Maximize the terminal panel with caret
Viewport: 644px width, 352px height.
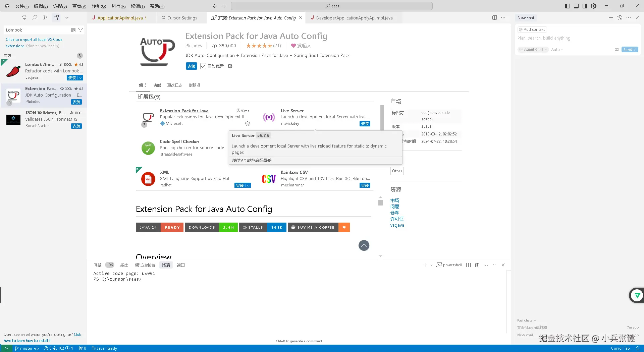494,265
